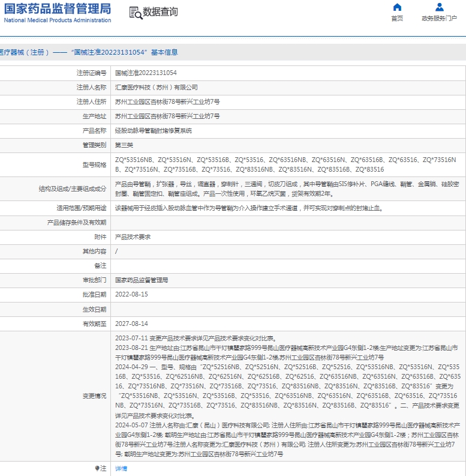Click approval department 国家药品监督管理局 value

(142, 280)
